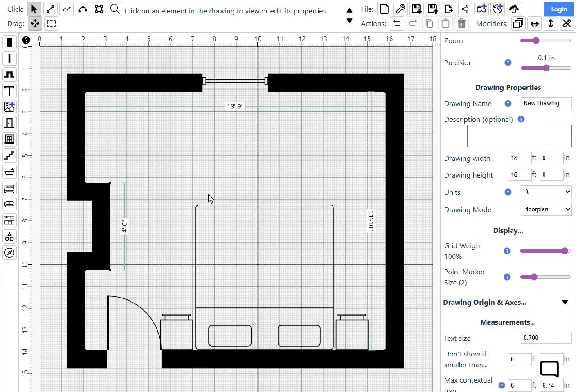Choose the arc curve tool
This screenshot has width=576, height=392.
click(83, 9)
